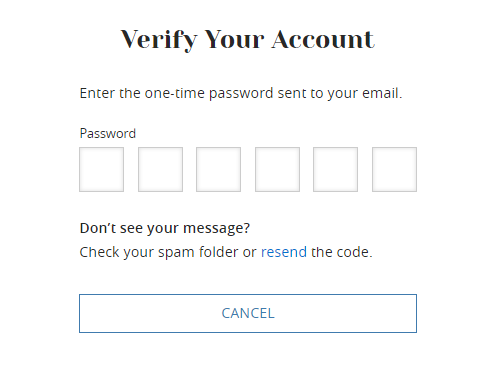Focus the third password digit box

click(218, 169)
